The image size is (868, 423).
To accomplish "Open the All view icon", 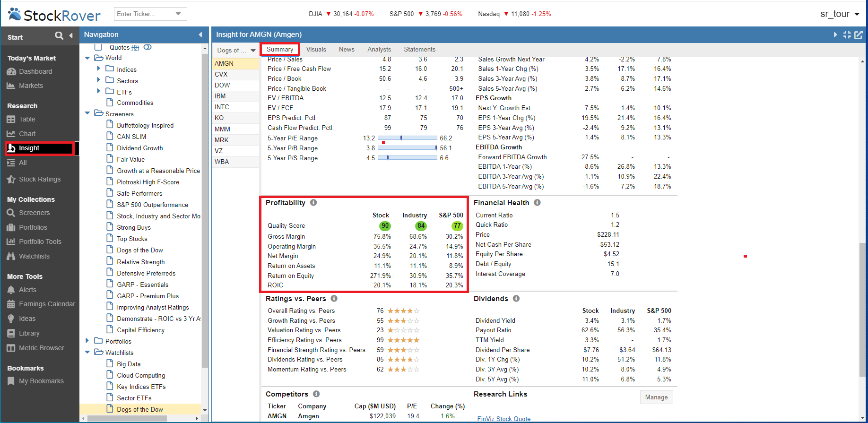I will [11, 163].
